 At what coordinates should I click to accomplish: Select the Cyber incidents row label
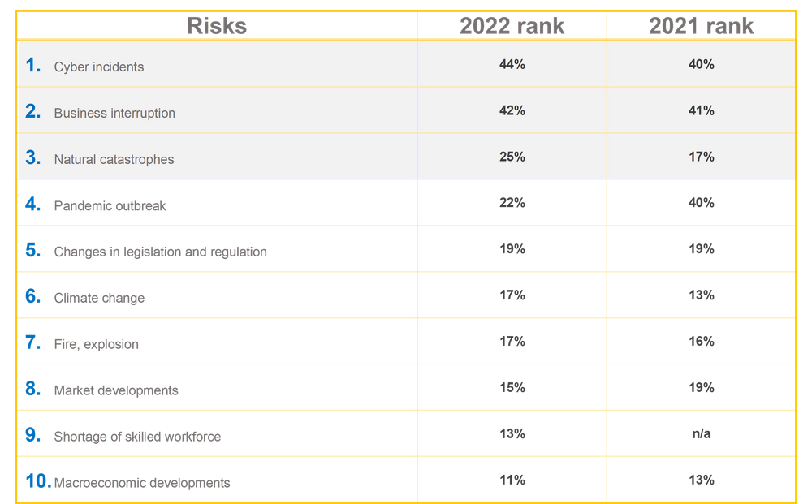point(99,67)
